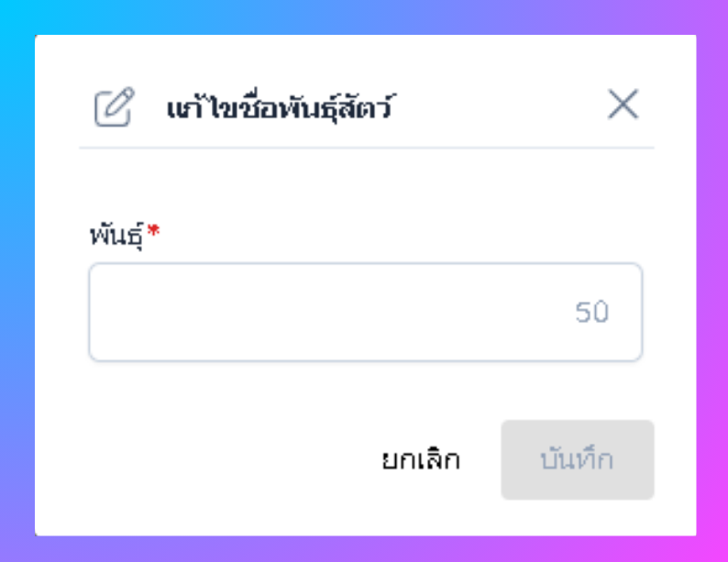Screen dimensions: 728x562
Task: Click the แก้ไขชื่อพันธุ์สัตว์ dialog title
Action: pos(280,108)
